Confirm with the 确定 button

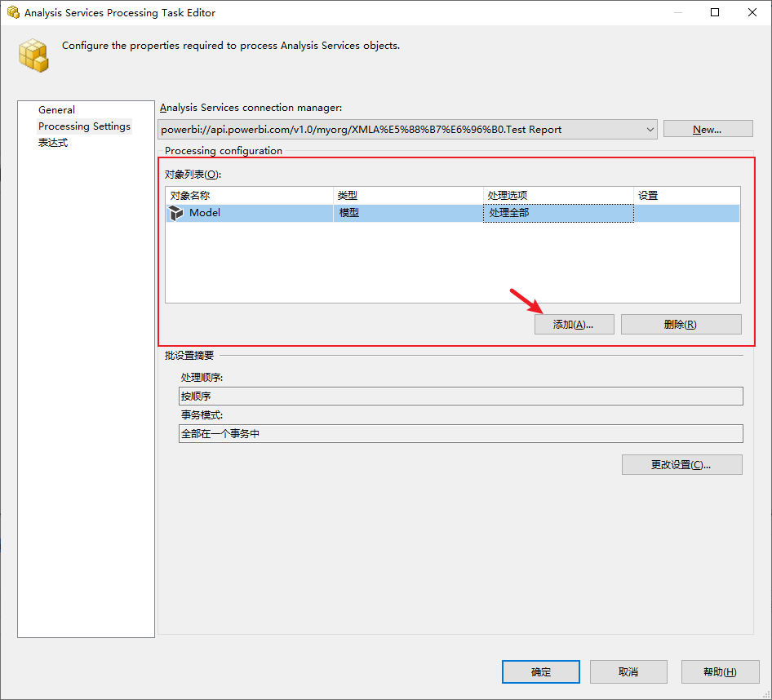[x=540, y=672]
